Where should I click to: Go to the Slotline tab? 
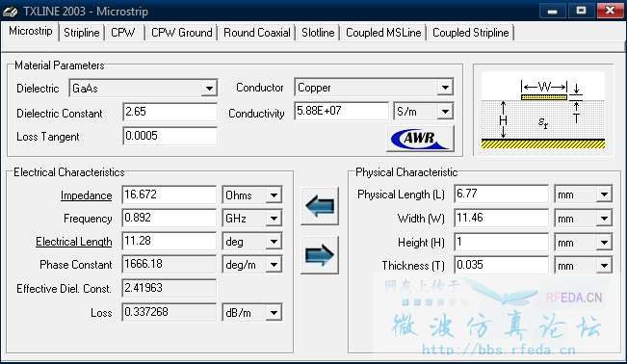[318, 33]
